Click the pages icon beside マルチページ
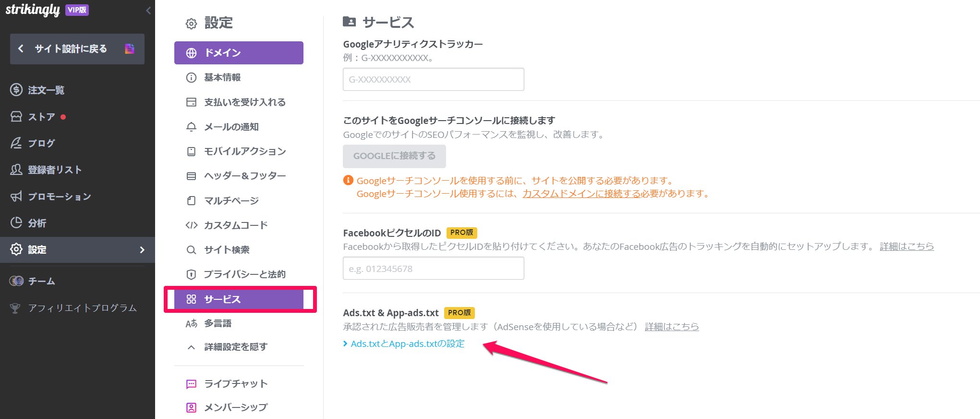 (191, 200)
